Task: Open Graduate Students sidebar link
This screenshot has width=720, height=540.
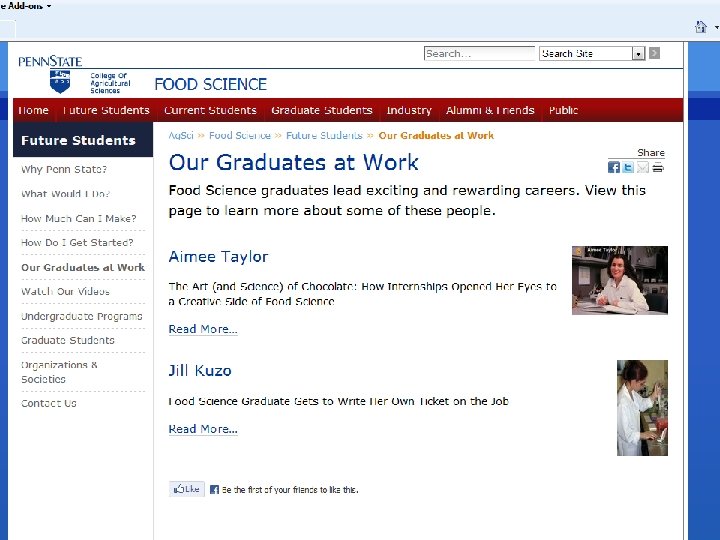Action: point(68,340)
